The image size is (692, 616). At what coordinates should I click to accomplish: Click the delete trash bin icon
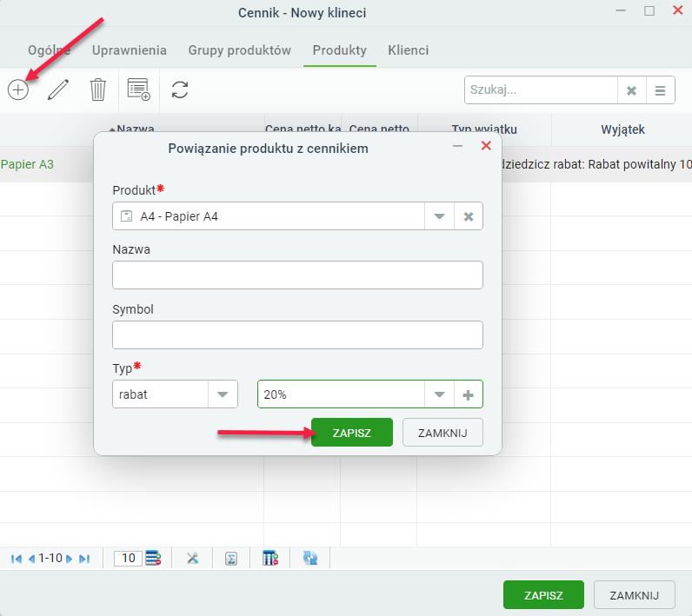pyautogui.click(x=98, y=90)
